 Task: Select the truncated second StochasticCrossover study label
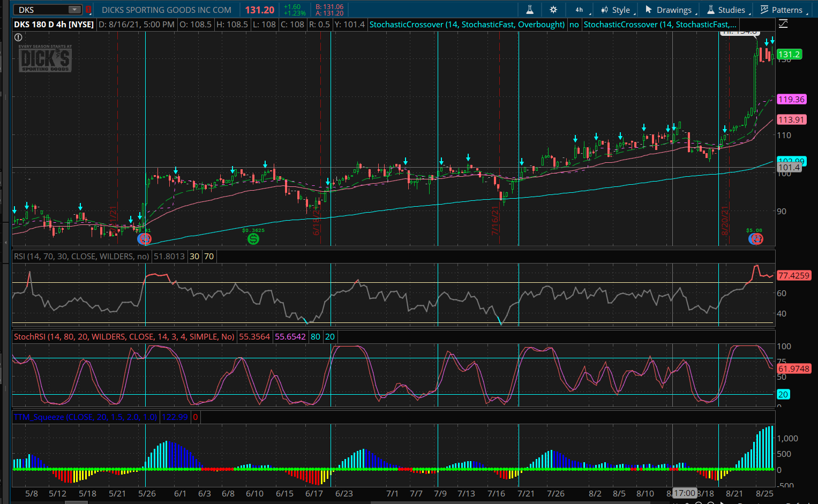[x=660, y=25]
